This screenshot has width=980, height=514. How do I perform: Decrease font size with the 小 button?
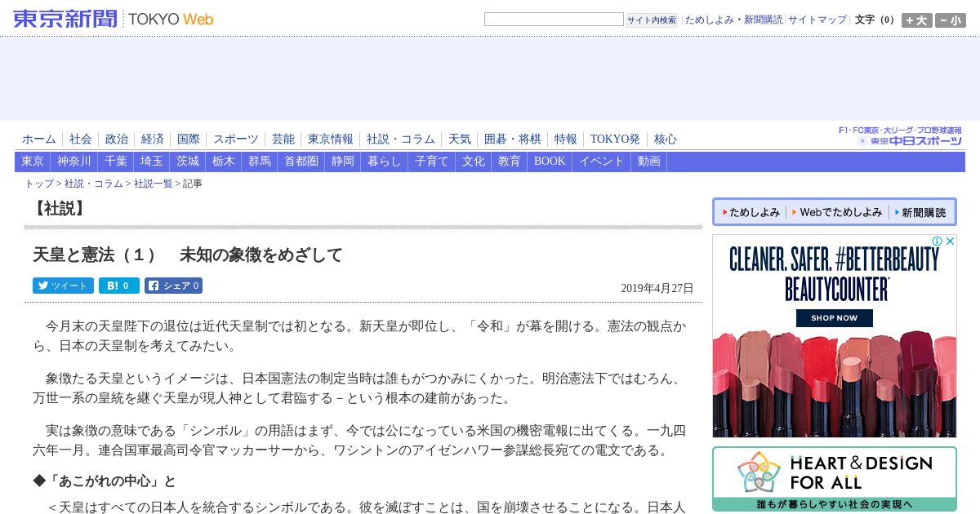coord(951,20)
